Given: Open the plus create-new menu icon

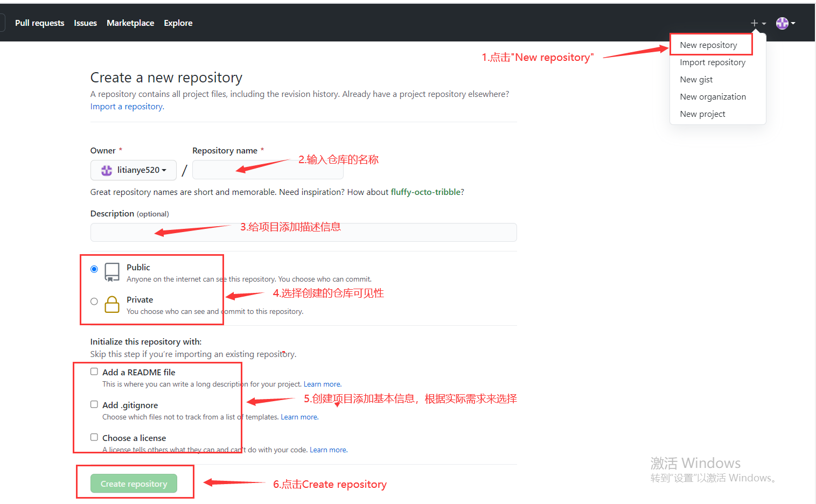Looking at the screenshot, I should point(758,23).
